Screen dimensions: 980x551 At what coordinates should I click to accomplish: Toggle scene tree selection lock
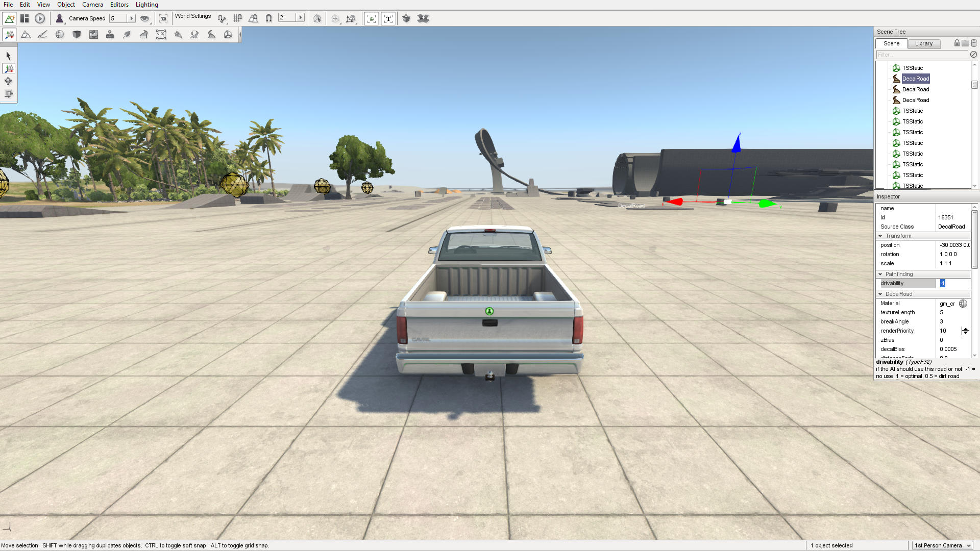[x=957, y=43]
